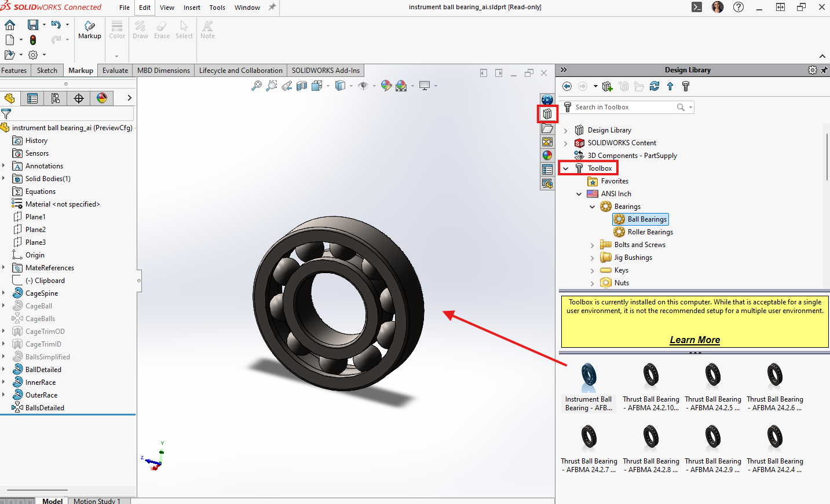The width and height of the screenshot is (830, 504).
Task: Activate the Markup tool
Action: (x=90, y=30)
